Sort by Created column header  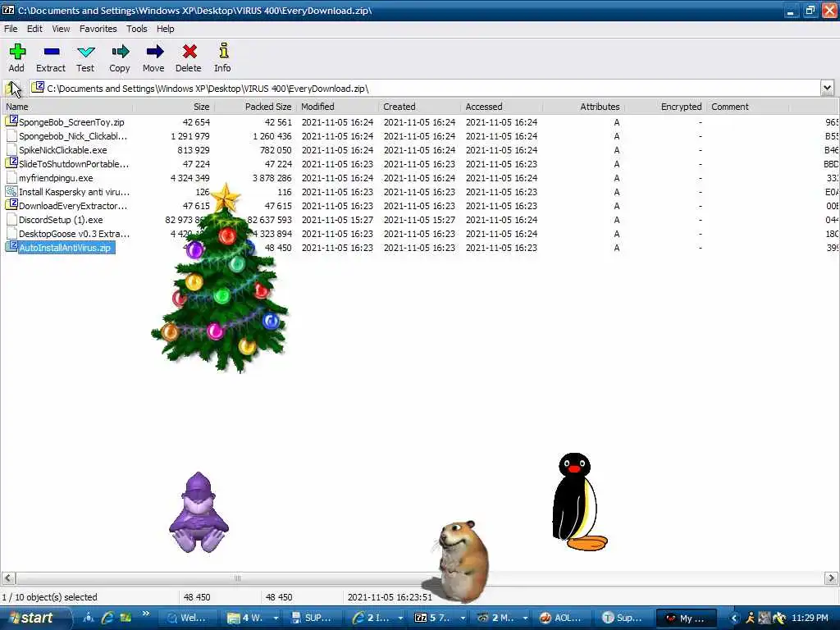click(x=419, y=107)
